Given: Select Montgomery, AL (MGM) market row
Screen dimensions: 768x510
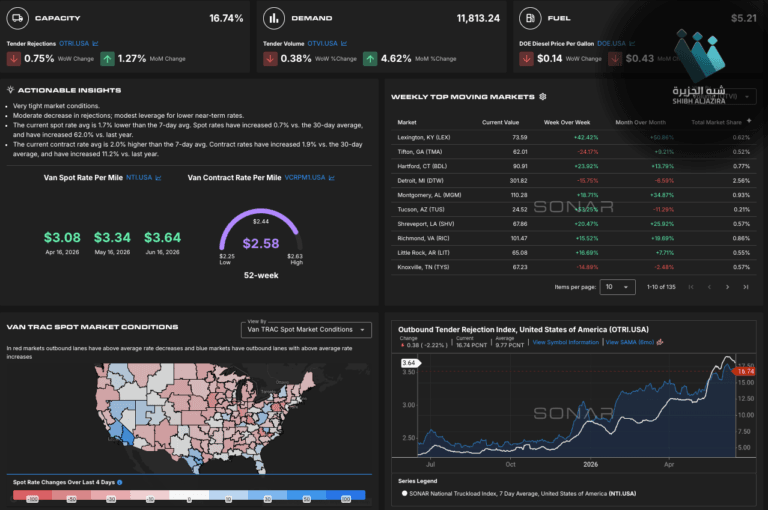Looking at the screenshot, I should 574,195.
